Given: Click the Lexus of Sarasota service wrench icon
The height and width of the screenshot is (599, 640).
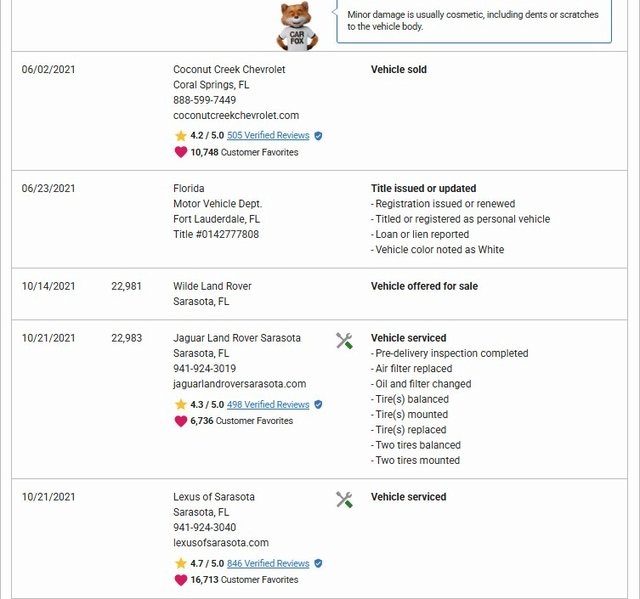Looking at the screenshot, I should [x=344, y=500].
